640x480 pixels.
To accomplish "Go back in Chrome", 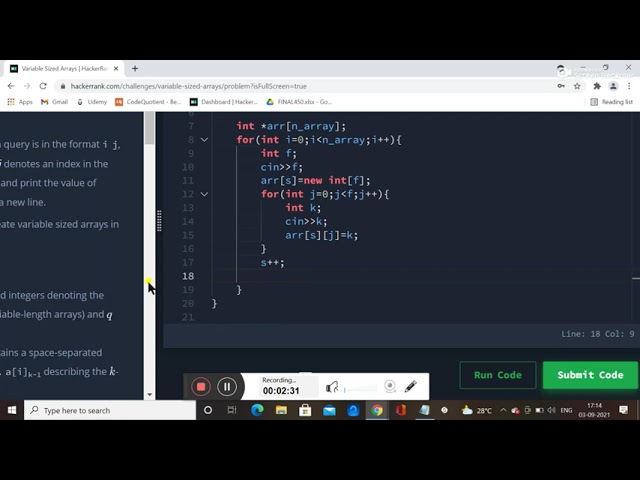I will (x=11, y=86).
